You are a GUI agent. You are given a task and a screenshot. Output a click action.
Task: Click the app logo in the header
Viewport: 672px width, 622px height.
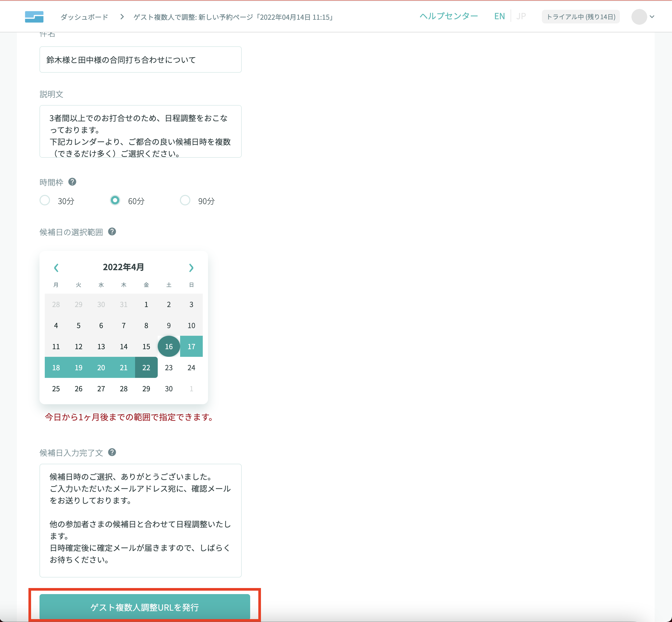34,17
